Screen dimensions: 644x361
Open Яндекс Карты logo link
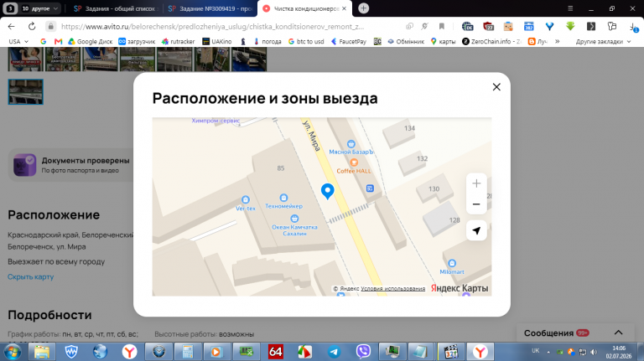(460, 288)
